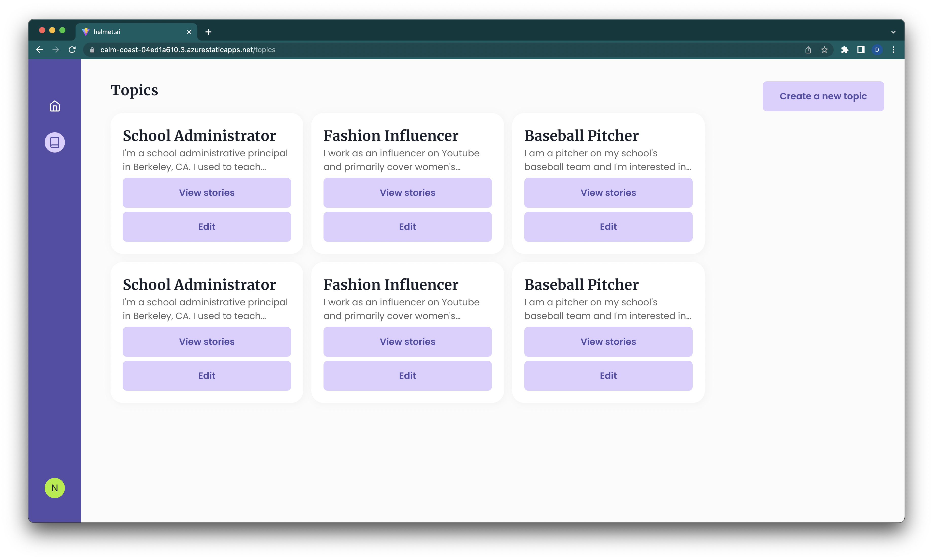Toggle the browser side panel icon
933x560 pixels.
[861, 50]
